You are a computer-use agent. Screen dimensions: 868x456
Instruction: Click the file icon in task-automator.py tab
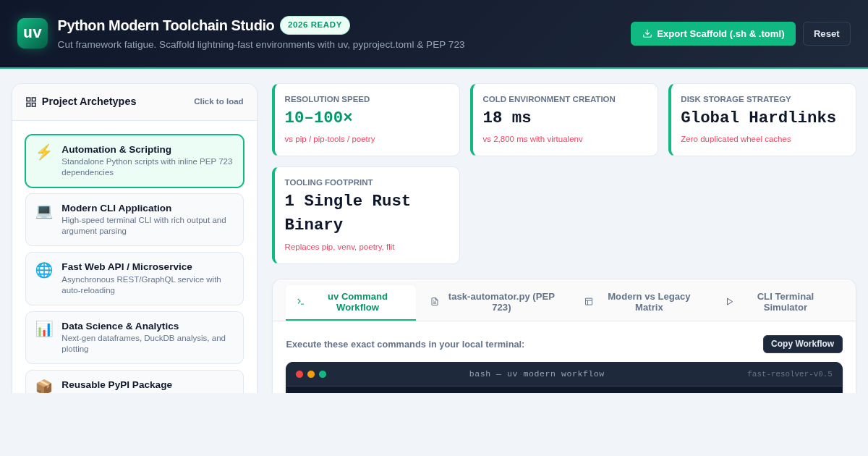(x=435, y=302)
